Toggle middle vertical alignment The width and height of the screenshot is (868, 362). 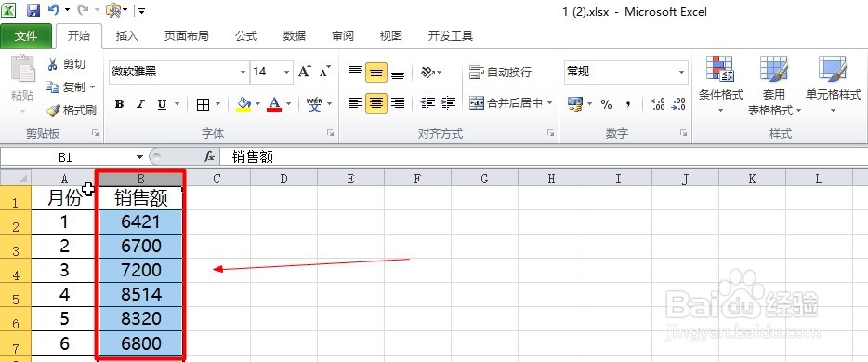[375, 72]
